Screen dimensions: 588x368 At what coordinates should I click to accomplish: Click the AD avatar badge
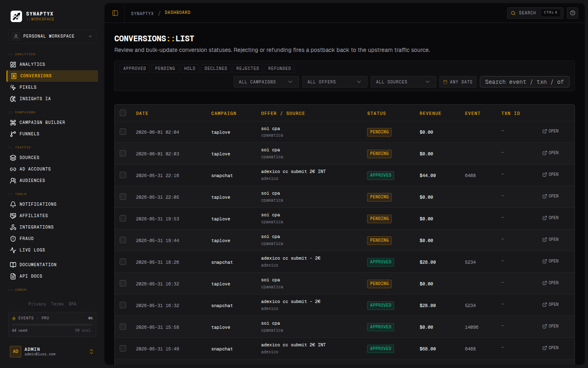(x=16, y=352)
